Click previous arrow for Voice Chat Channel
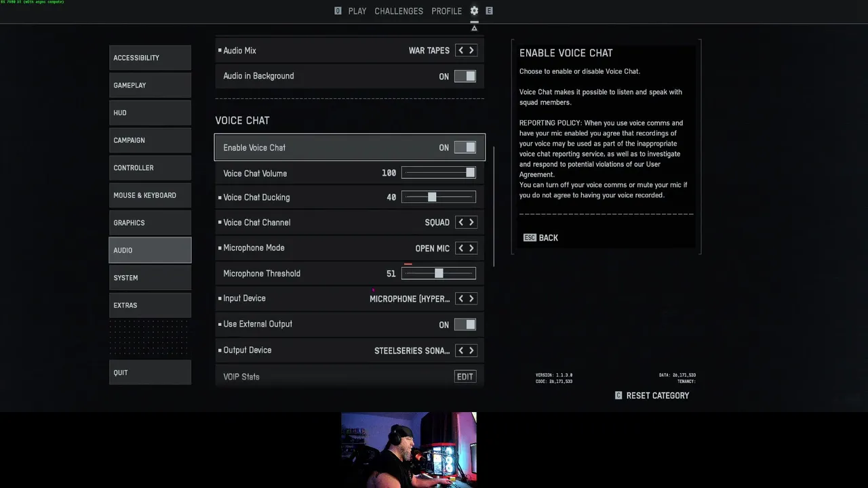The image size is (868, 488). click(460, 222)
